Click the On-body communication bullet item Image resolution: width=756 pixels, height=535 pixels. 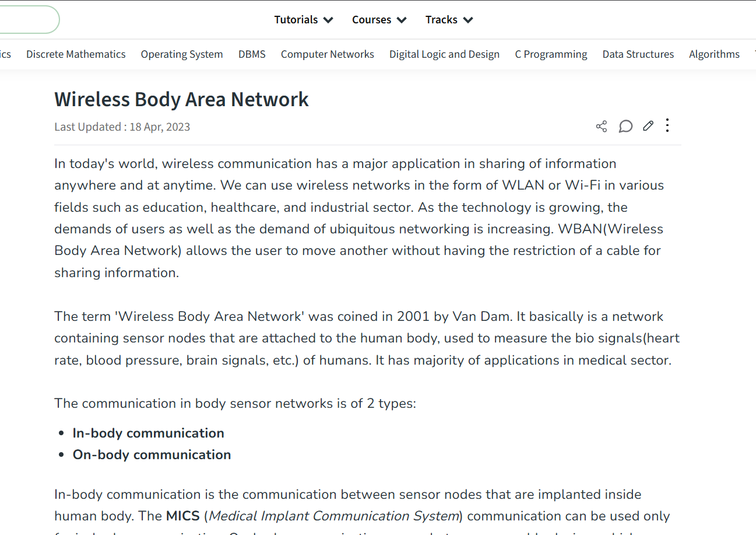click(152, 454)
